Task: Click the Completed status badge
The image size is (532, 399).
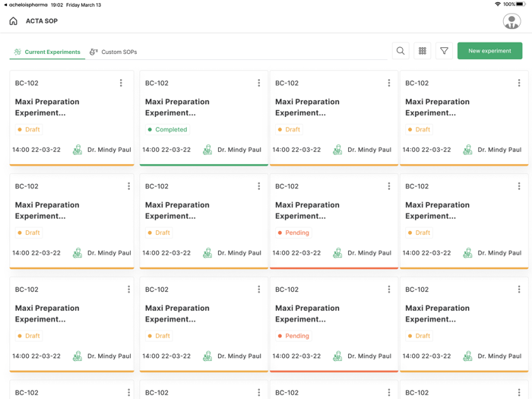Action: [x=167, y=130]
